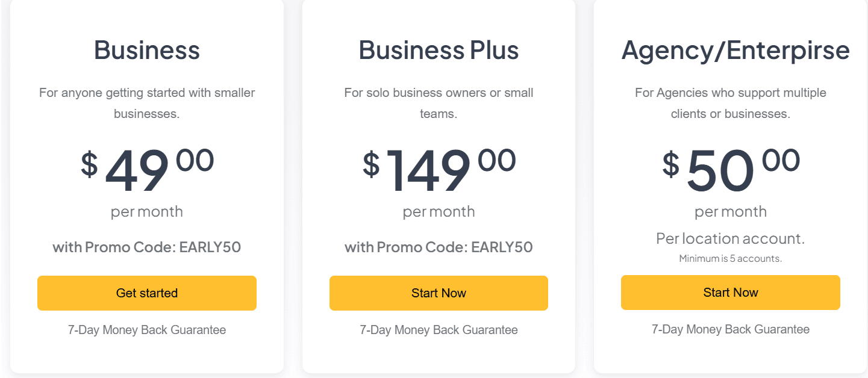Click 7-Day Money Back Guarantee under Business
Viewport: 868px width, 378px height.
pyautogui.click(x=146, y=330)
